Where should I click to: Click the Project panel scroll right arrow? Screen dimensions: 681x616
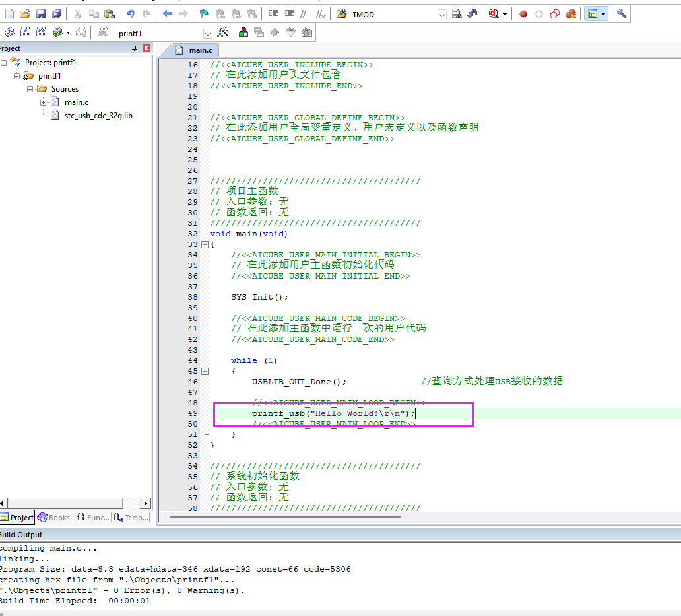pos(146,504)
